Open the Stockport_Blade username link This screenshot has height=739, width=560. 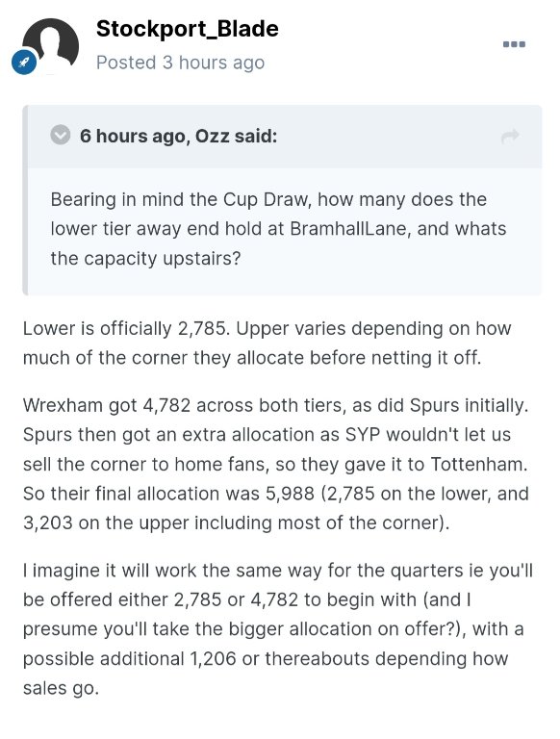[187, 29]
